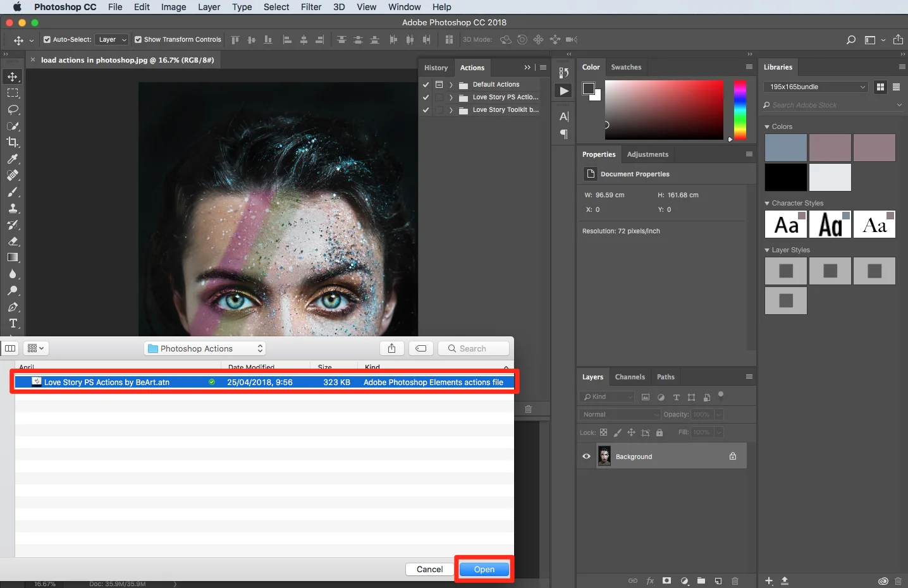The width and height of the screenshot is (908, 588).
Task: Switch Libraries to list view
Action: click(896, 87)
